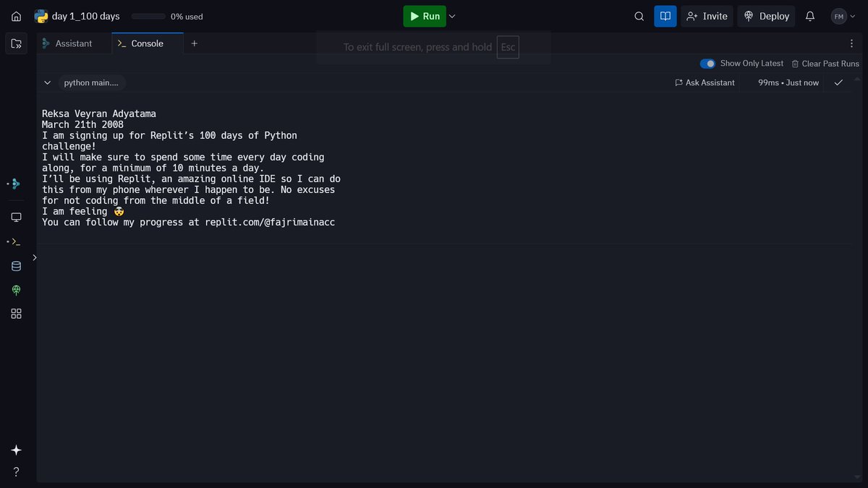Click the checkmark icon next to Just now

(x=838, y=82)
